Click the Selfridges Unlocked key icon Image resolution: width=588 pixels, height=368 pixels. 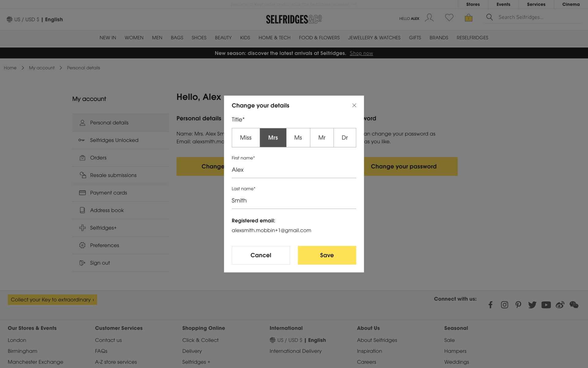[x=81, y=140]
